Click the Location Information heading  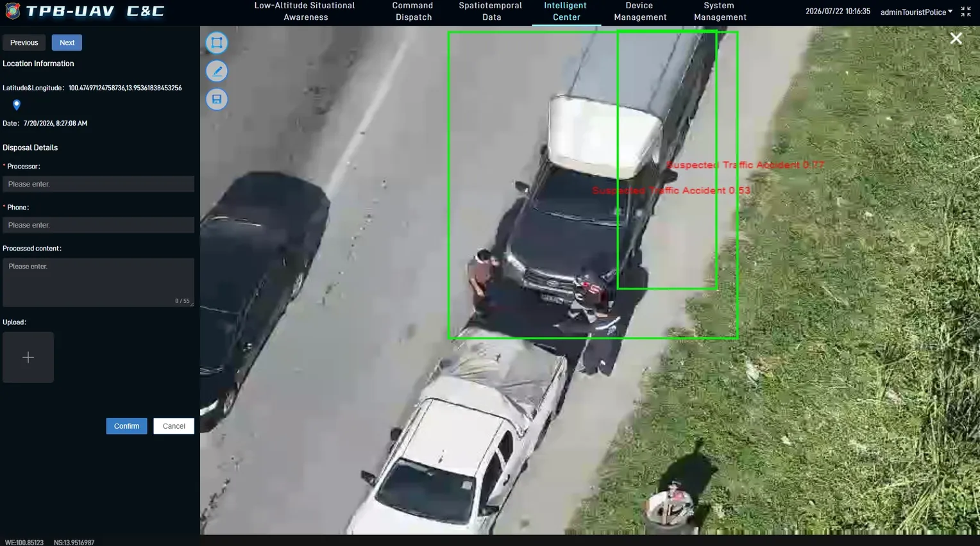[x=38, y=63]
